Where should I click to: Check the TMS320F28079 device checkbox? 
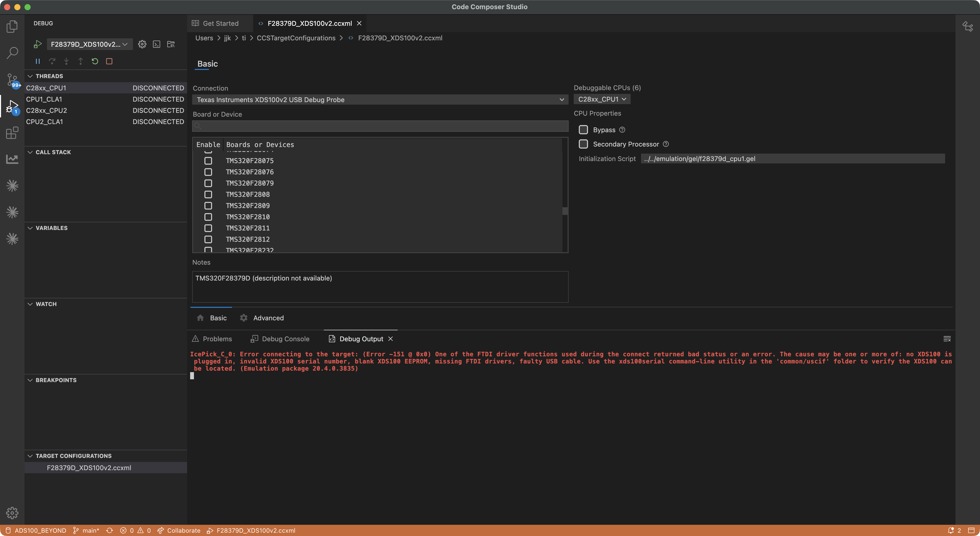click(208, 183)
